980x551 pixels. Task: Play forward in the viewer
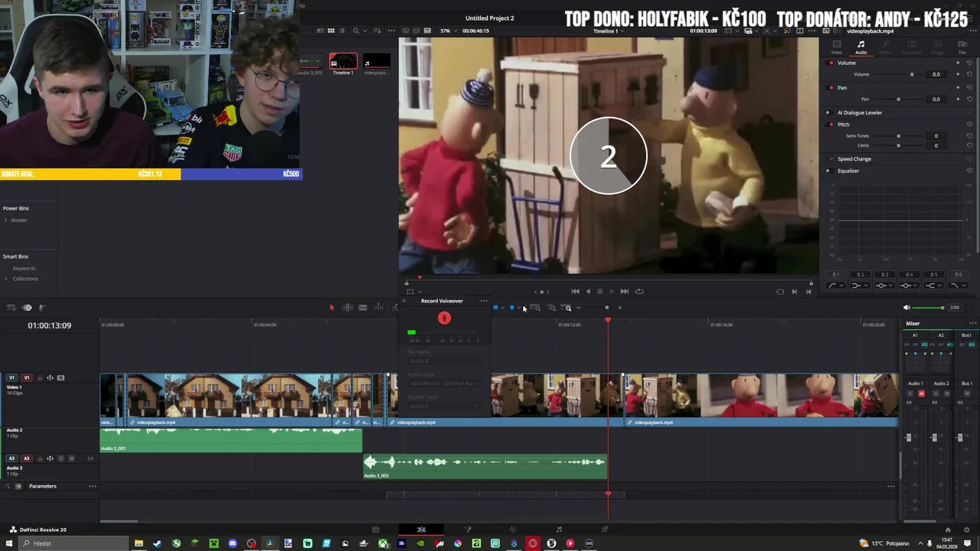pos(611,291)
